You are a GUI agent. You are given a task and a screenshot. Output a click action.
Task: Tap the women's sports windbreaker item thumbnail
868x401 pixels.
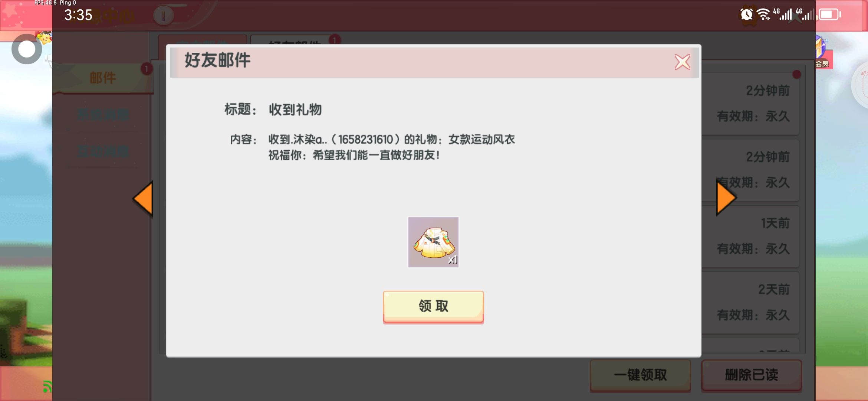click(433, 242)
